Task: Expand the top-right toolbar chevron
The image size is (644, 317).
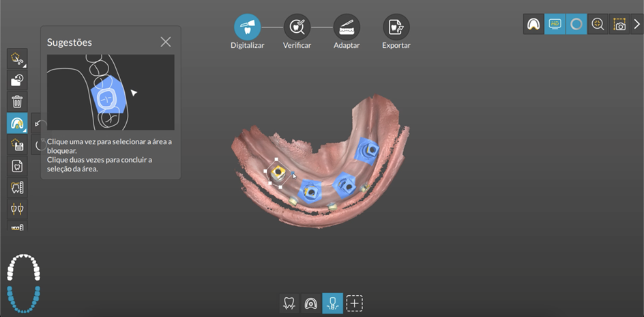Action: pos(636,24)
